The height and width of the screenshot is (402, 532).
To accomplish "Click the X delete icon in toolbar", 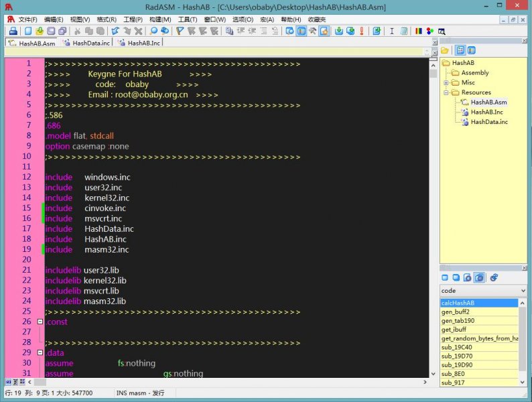I will coord(138,31).
